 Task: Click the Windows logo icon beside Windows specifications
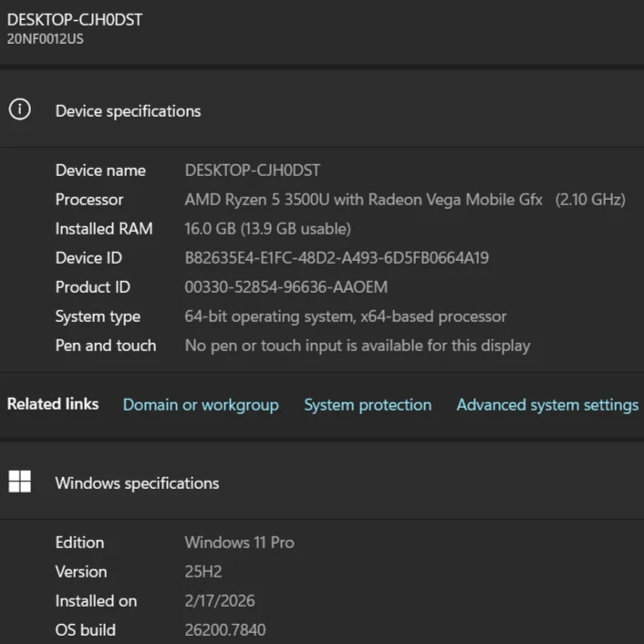(x=20, y=482)
